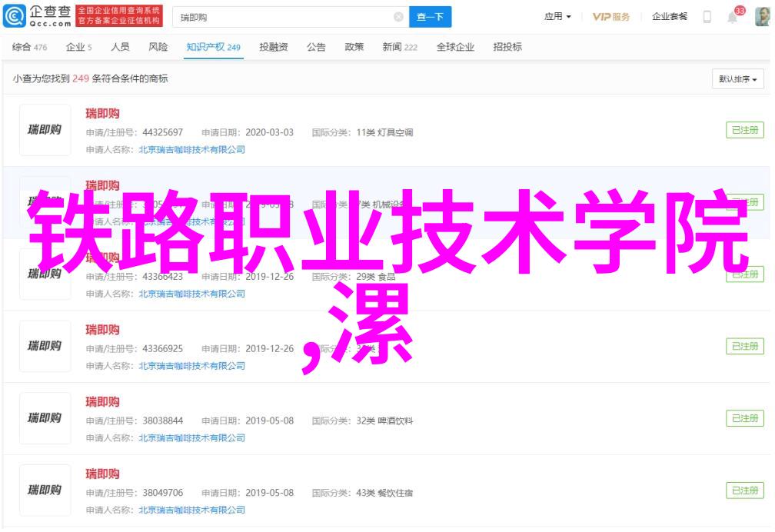Select the 29类 食品 classification text

376,277
